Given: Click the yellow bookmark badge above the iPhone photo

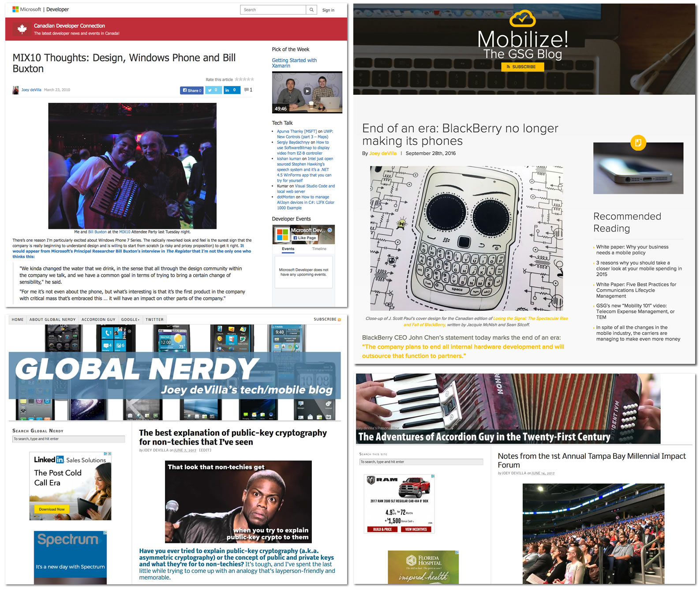Looking at the screenshot, I should click(638, 142).
